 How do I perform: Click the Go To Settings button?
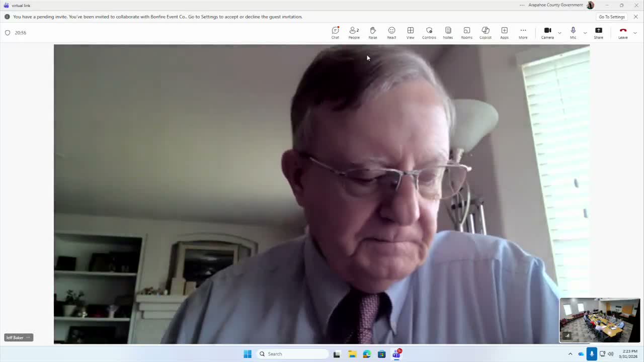coord(612,17)
